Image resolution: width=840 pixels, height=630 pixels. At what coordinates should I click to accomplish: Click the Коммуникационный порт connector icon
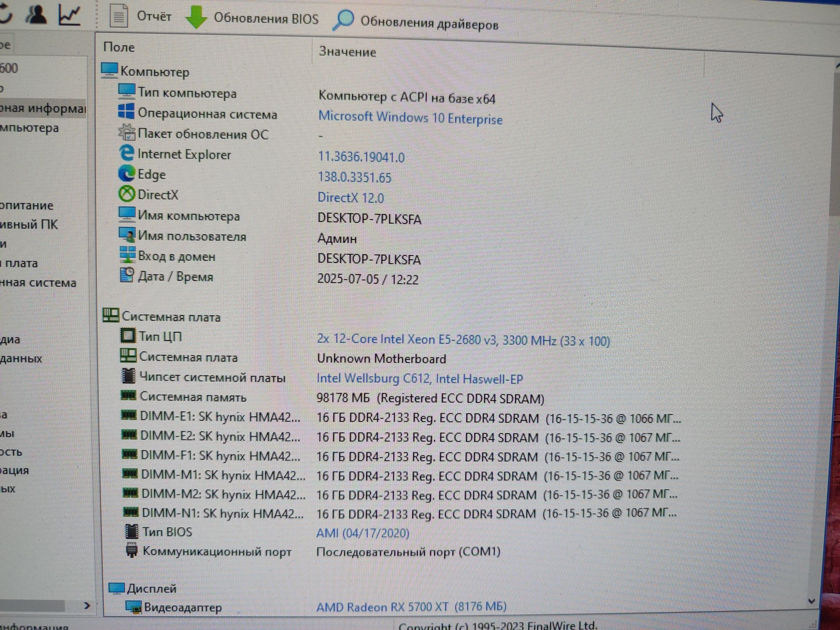(132, 550)
